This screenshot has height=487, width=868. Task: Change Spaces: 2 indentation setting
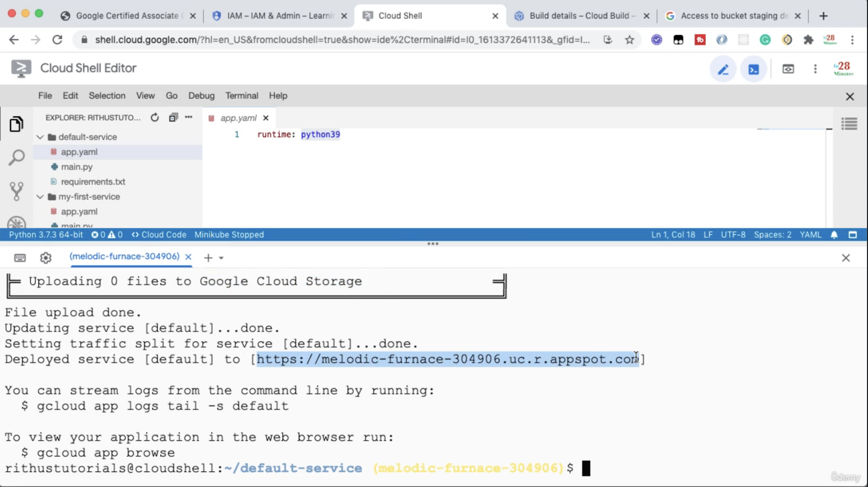(x=773, y=235)
